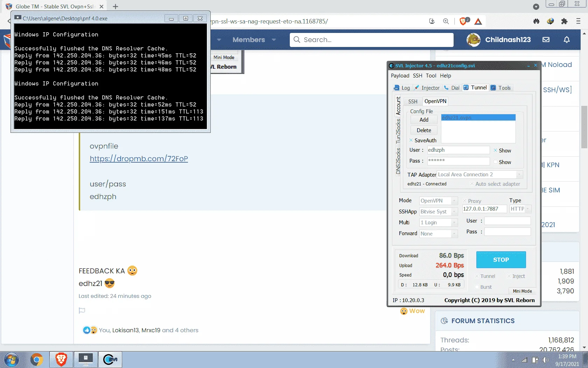Open the DNS2Socks vertical side tab
Viewport: 588px width, 368px height.
coord(398,161)
